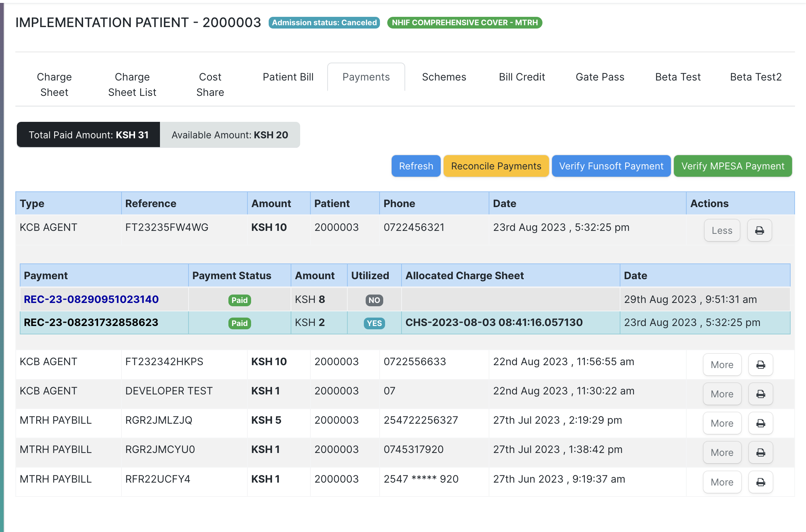Click Verify Funsoft Payment button
This screenshot has height=532, width=806.
click(x=611, y=166)
